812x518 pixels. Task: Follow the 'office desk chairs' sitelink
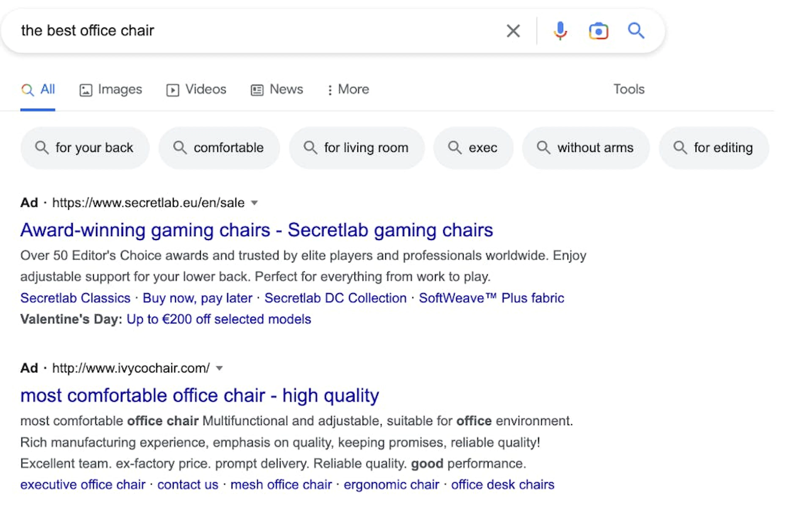point(503,485)
